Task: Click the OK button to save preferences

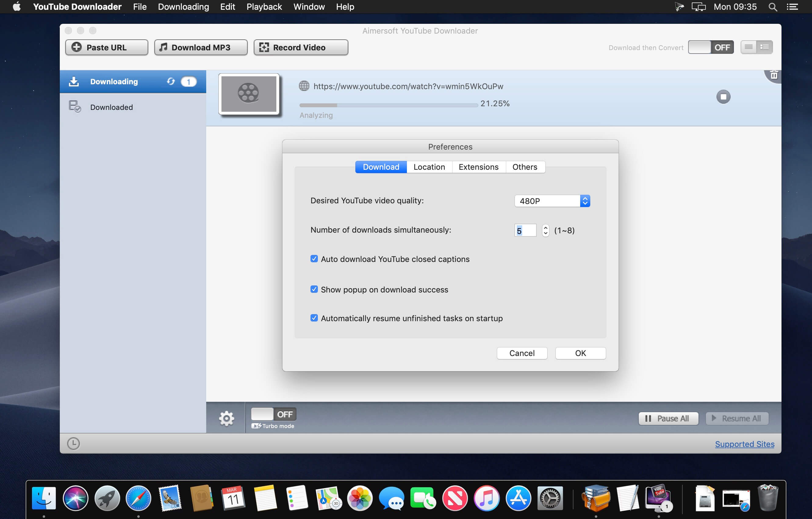Action: tap(580, 353)
